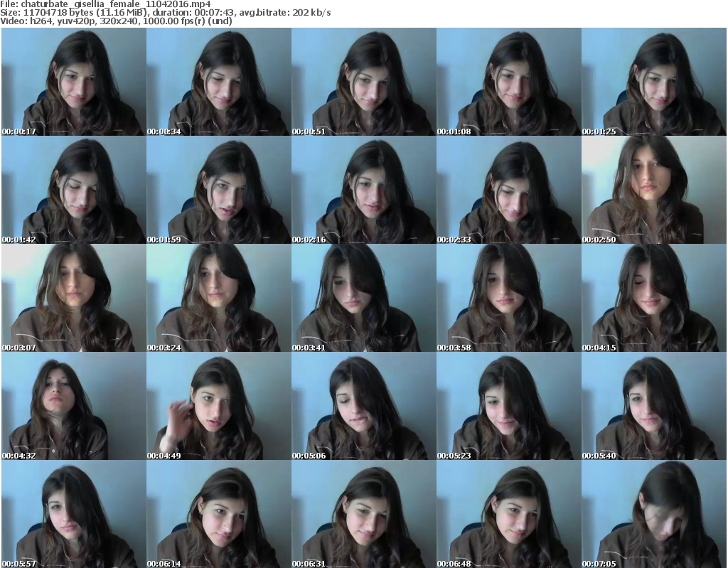View the preview timestamped 00:06:14
The width and height of the screenshot is (728, 568).
pyautogui.click(x=219, y=514)
